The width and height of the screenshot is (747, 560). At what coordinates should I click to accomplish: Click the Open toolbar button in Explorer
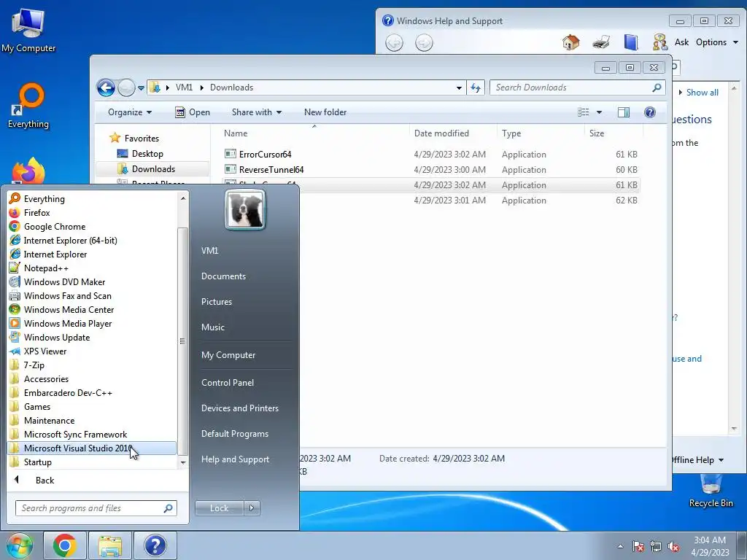(193, 112)
